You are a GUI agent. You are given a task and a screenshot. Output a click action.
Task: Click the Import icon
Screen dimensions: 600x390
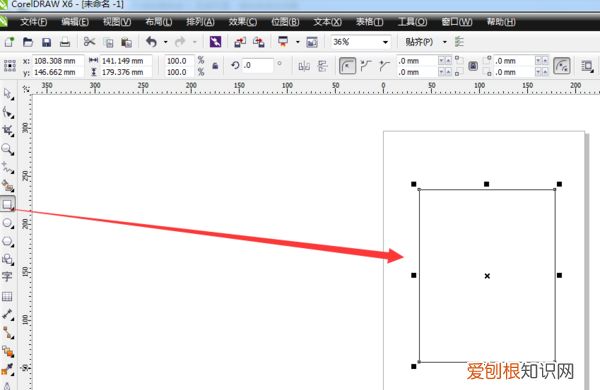[x=240, y=42]
